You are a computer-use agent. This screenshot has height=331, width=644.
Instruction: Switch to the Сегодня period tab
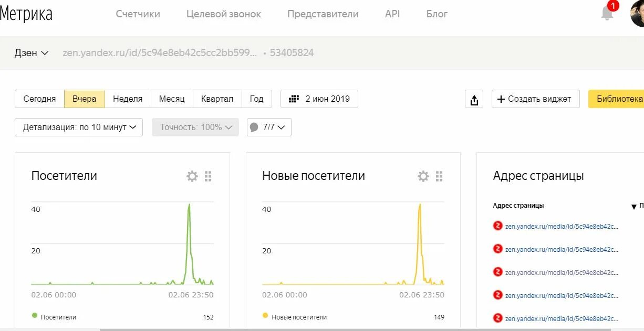tap(39, 99)
